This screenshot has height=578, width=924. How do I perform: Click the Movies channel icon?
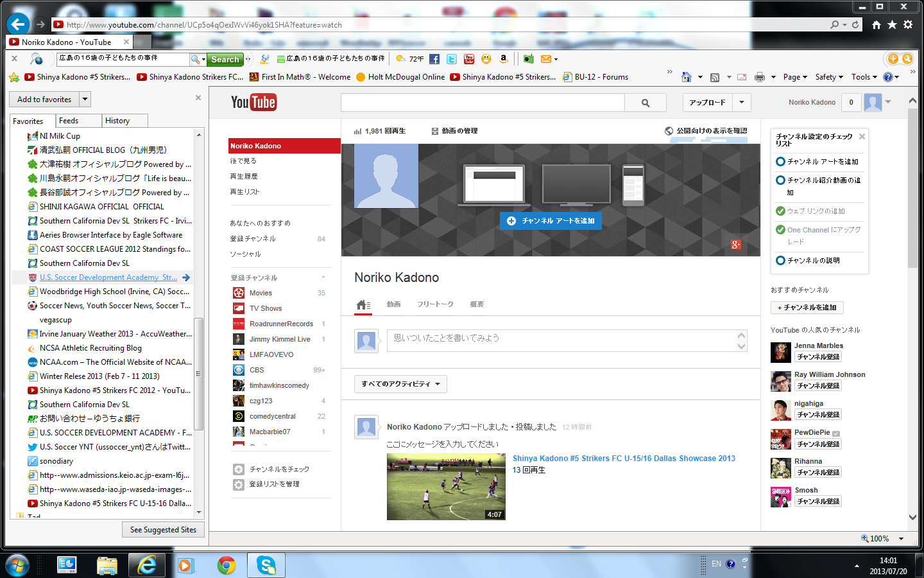(239, 293)
